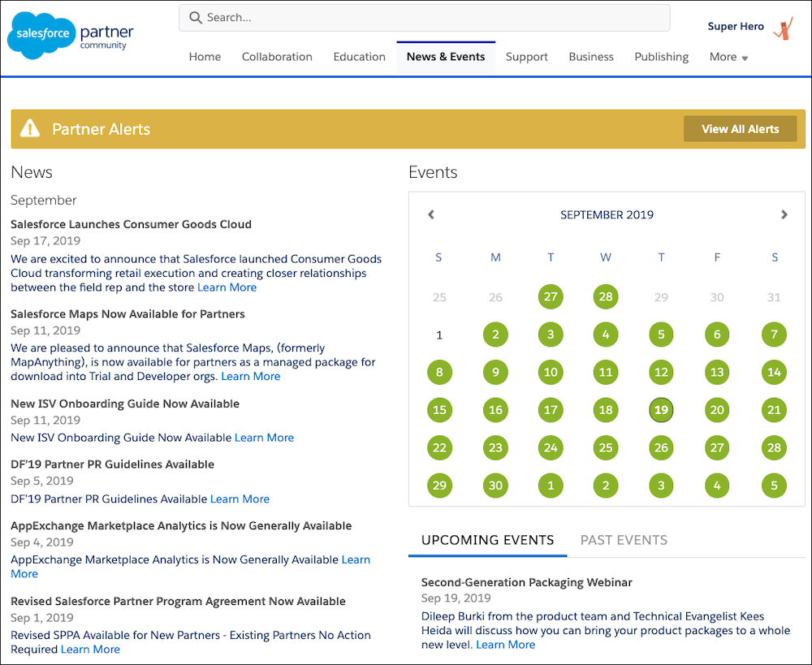Viewport: 812px width, 665px height.
Task: Select September 28 in the calendar
Action: (774, 448)
